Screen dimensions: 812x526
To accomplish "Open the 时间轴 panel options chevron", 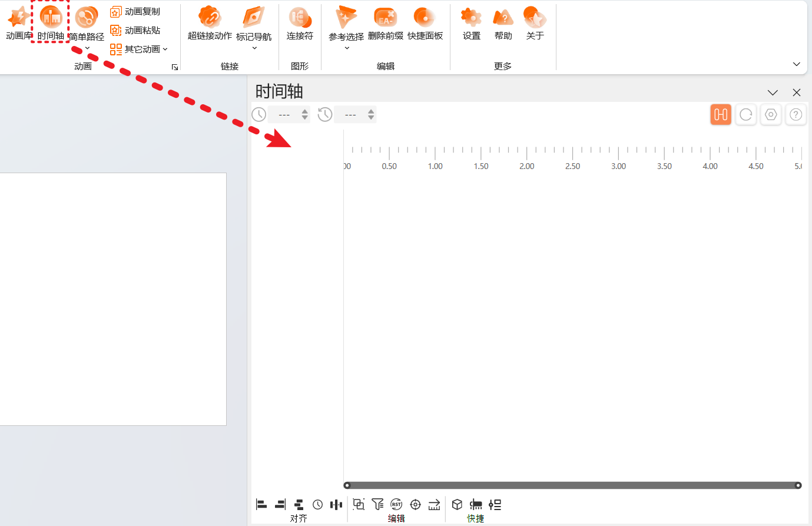I will (773, 92).
